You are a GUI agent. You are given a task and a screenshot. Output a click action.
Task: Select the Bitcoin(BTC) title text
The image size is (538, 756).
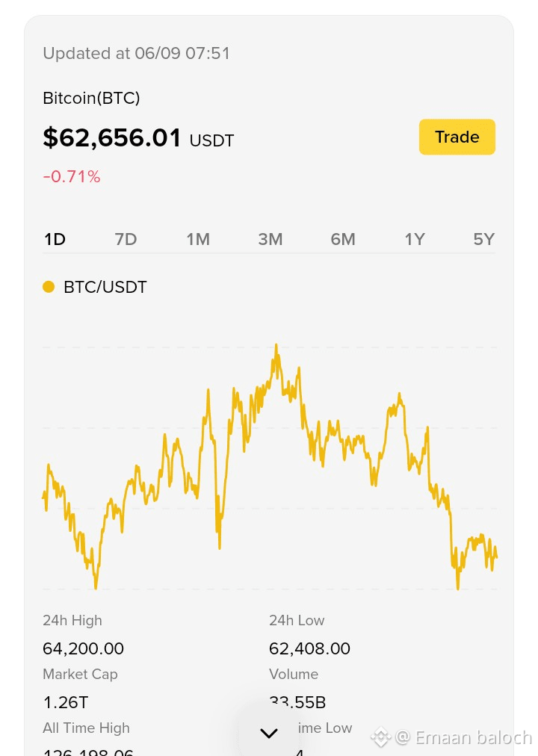click(92, 98)
